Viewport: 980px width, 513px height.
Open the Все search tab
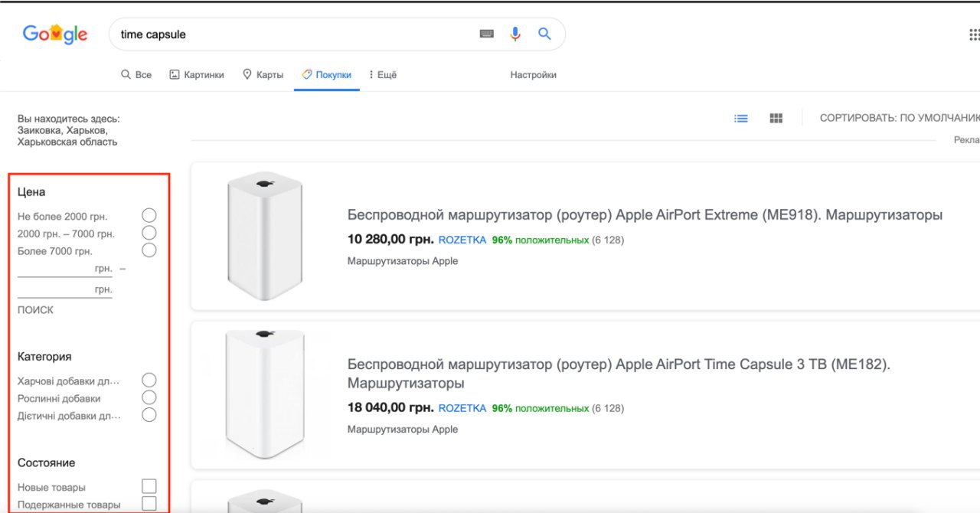point(136,75)
